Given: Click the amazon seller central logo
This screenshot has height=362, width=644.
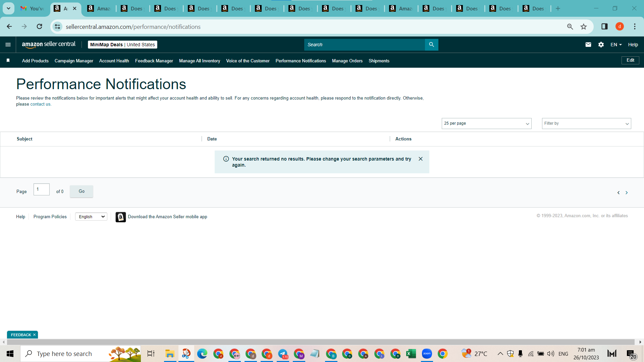Looking at the screenshot, I should click(49, 45).
